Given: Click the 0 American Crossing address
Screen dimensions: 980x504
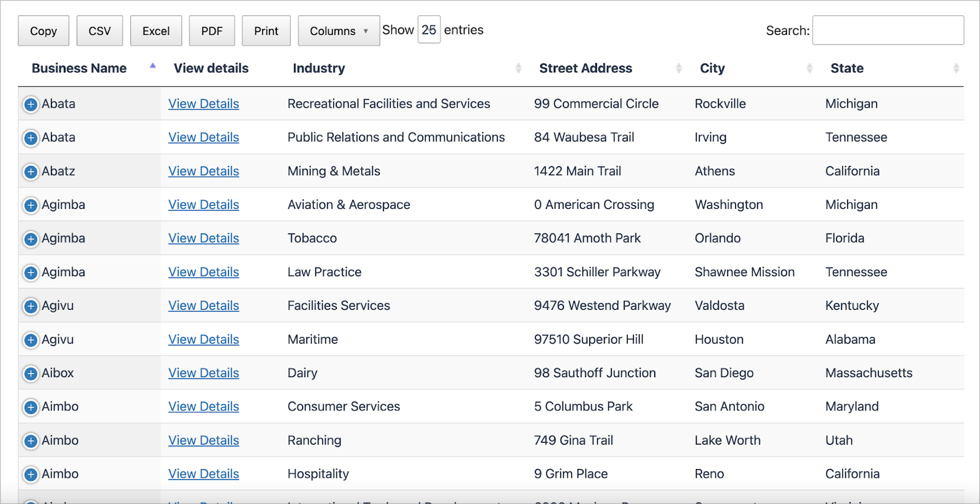Looking at the screenshot, I should (x=594, y=205).
